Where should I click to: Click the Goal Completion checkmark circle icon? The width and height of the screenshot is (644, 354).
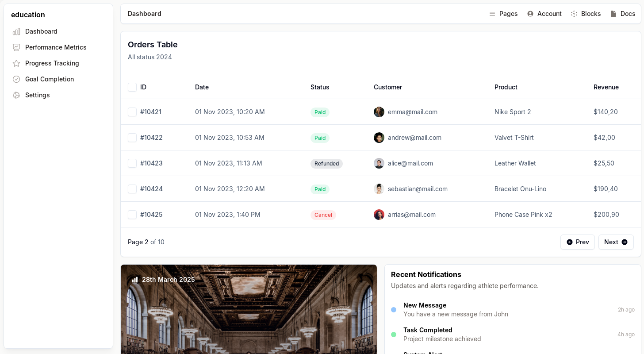pos(16,79)
